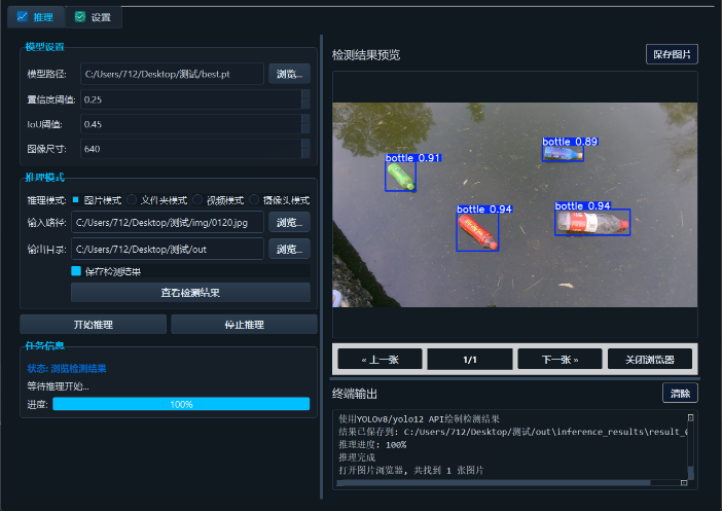Image resolution: width=722 pixels, height=511 pixels.
Task: Select 视频模式 inference mode
Action: pyautogui.click(x=219, y=200)
